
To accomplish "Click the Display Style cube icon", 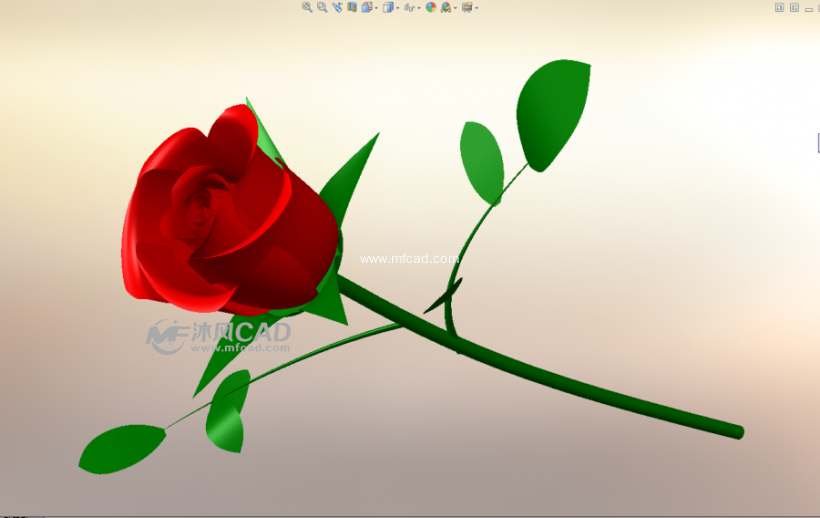I will 388,7.
